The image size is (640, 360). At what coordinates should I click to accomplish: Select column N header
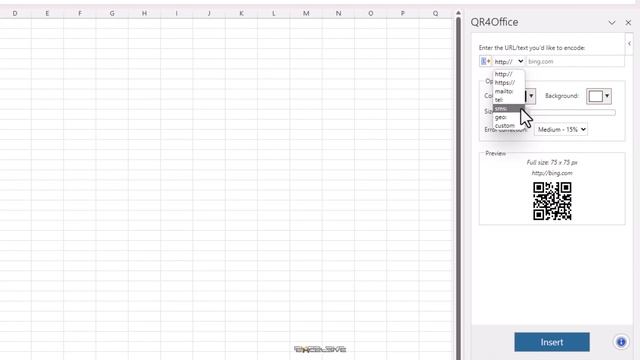(338, 13)
